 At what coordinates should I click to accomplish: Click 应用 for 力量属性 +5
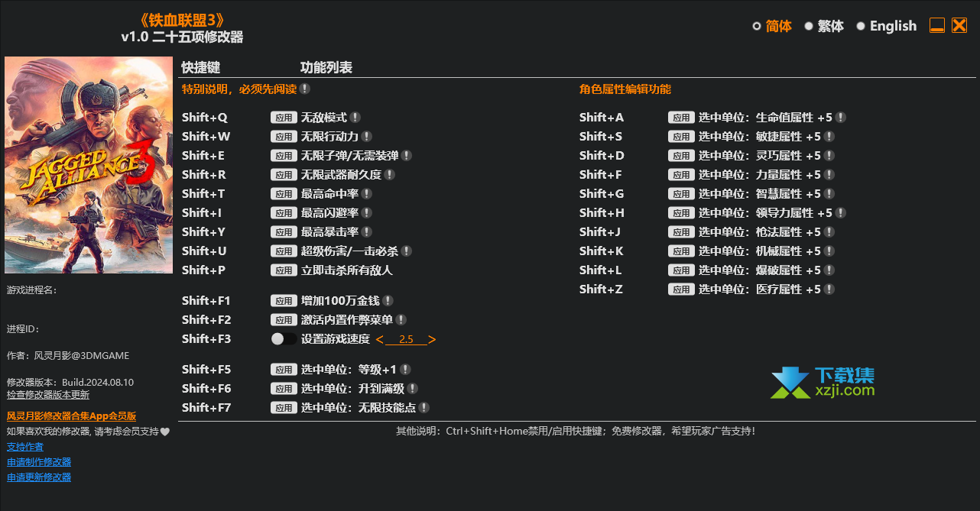point(682,175)
